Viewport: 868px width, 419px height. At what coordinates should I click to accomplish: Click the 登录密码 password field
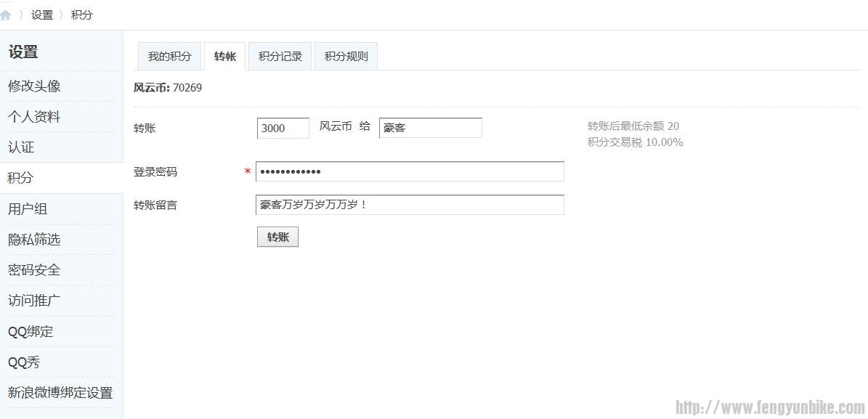point(410,171)
